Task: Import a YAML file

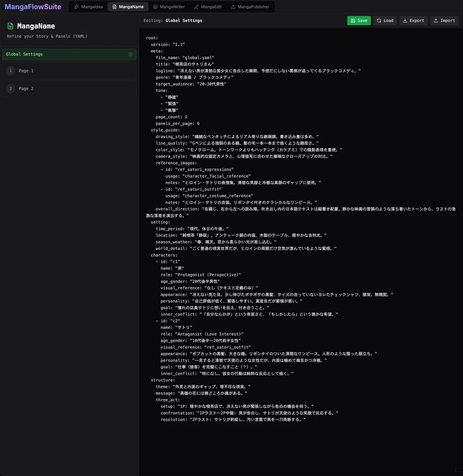Action: click(x=444, y=21)
